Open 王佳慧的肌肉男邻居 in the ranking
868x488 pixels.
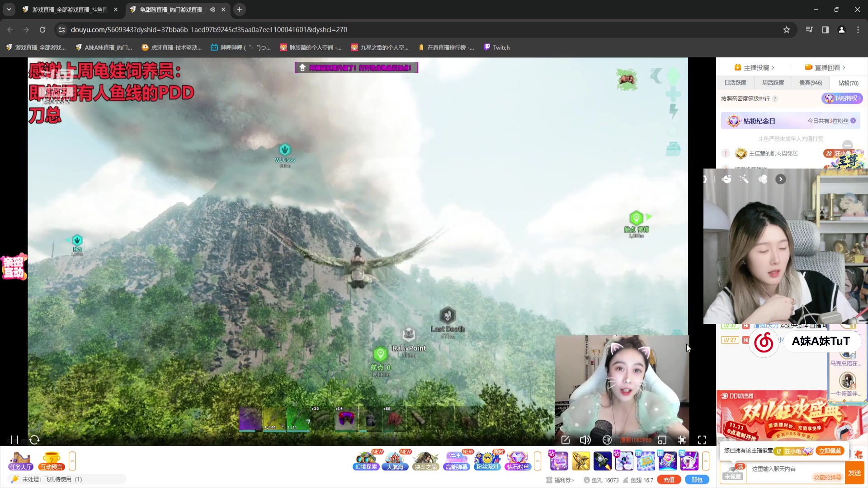tap(773, 154)
